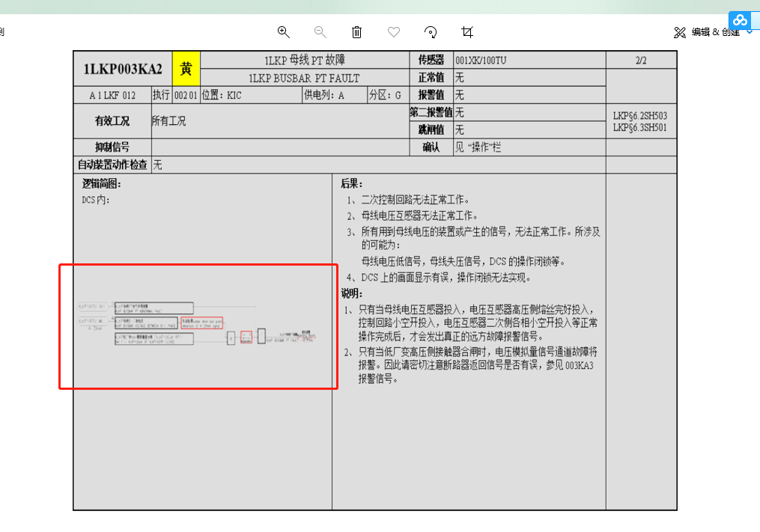This screenshot has height=532, width=760.
Task: Click the LKP§6.2SH503 reference text
Action: 639,116
